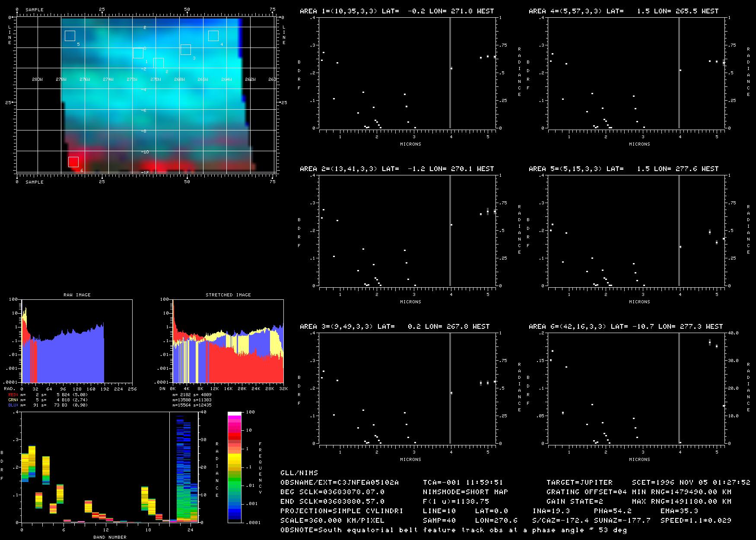Click 'F(1 u)=1138.75' text
The image size is (756, 540).
(456, 502)
